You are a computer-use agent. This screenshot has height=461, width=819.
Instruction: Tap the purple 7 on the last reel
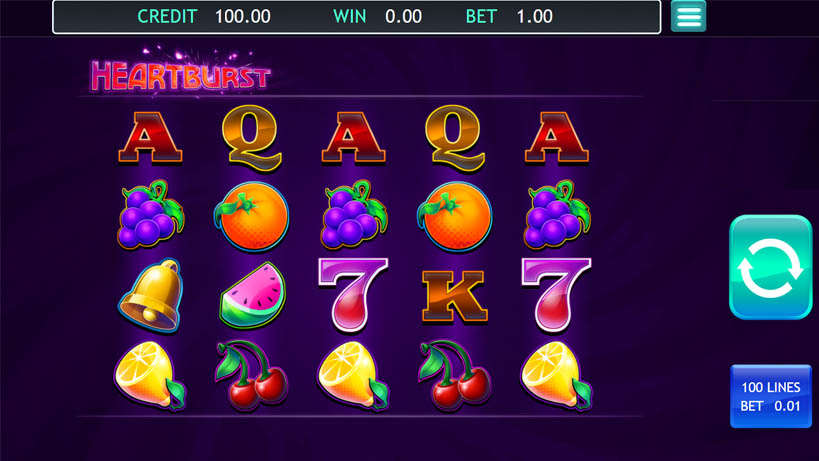point(556,295)
